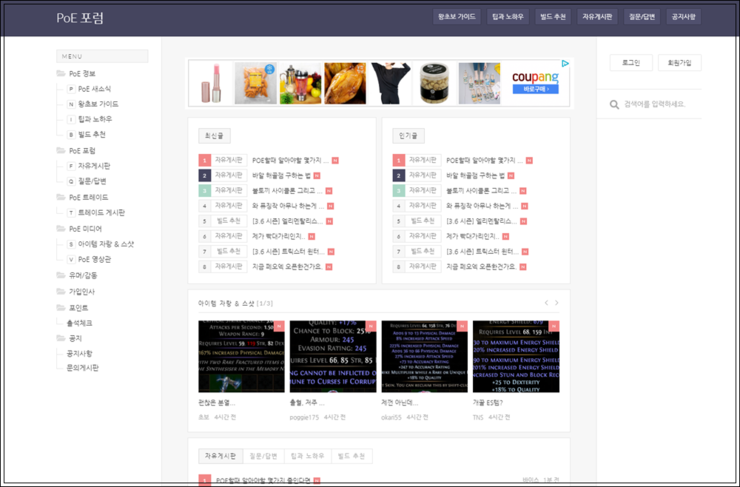
Task: Click the magnifier search icon
Action: (614, 104)
